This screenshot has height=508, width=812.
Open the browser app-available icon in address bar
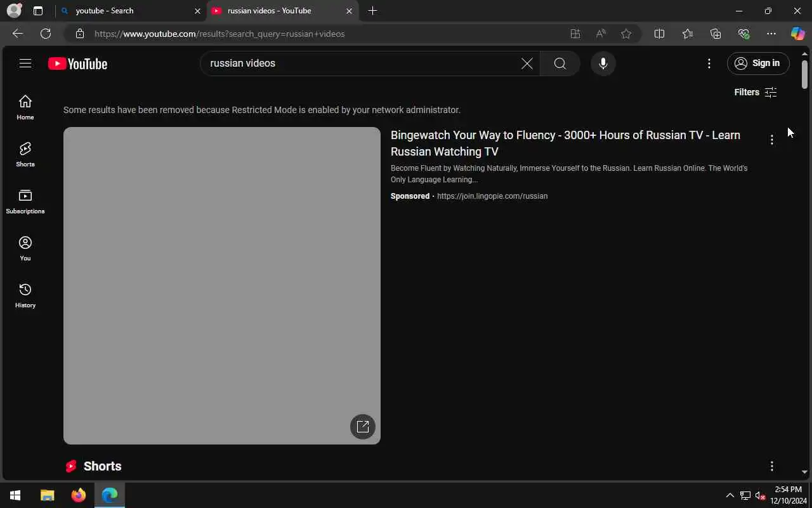[x=575, y=34]
